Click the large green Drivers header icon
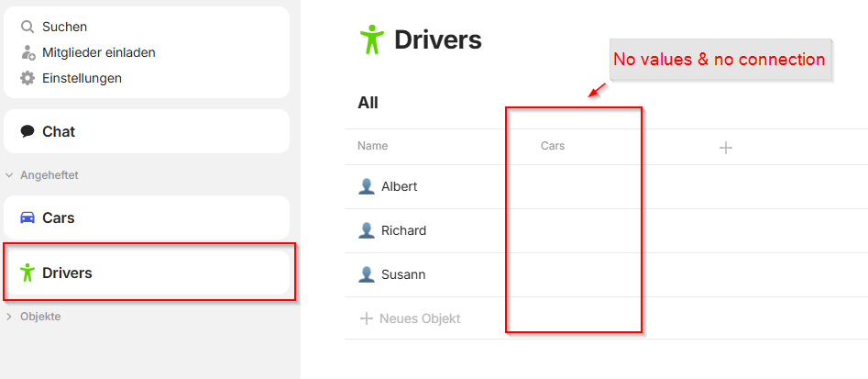868x379 pixels. point(371,39)
